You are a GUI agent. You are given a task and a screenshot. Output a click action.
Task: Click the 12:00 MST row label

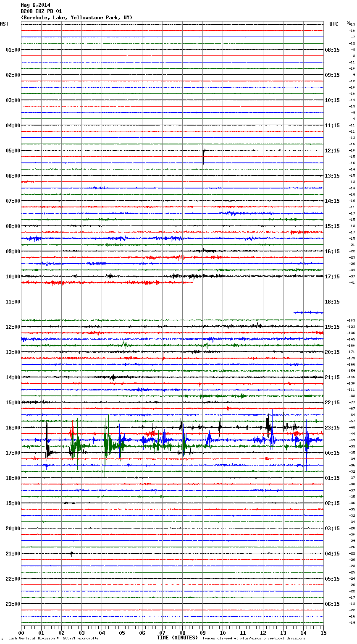click(x=13, y=327)
